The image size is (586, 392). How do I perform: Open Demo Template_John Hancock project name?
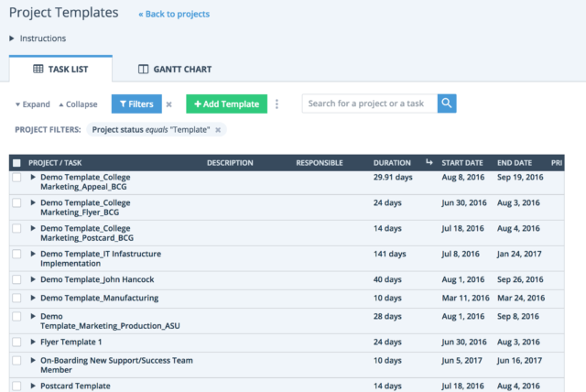(97, 279)
